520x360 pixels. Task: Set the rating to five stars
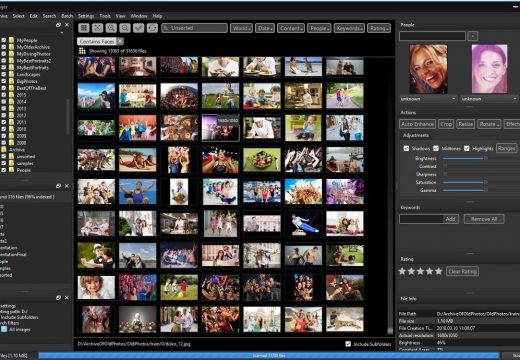(438, 271)
